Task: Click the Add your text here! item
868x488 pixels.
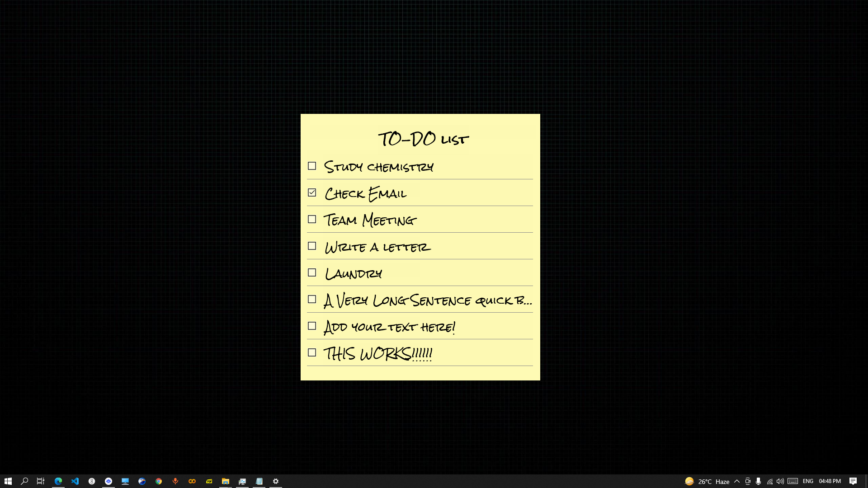Action: pos(389,327)
